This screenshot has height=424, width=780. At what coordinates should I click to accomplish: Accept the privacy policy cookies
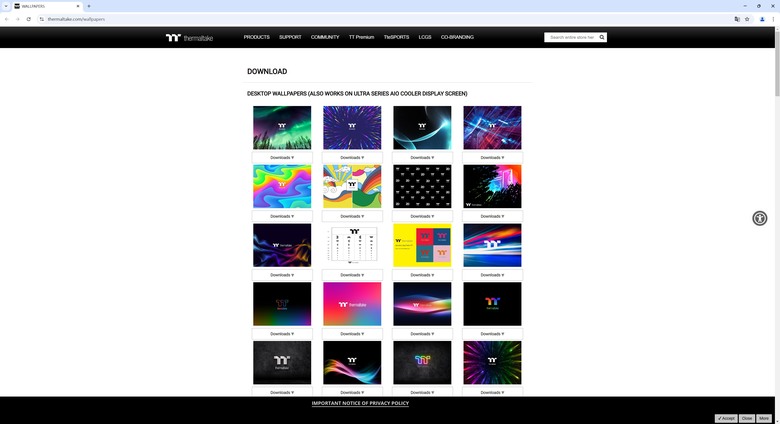(x=726, y=419)
